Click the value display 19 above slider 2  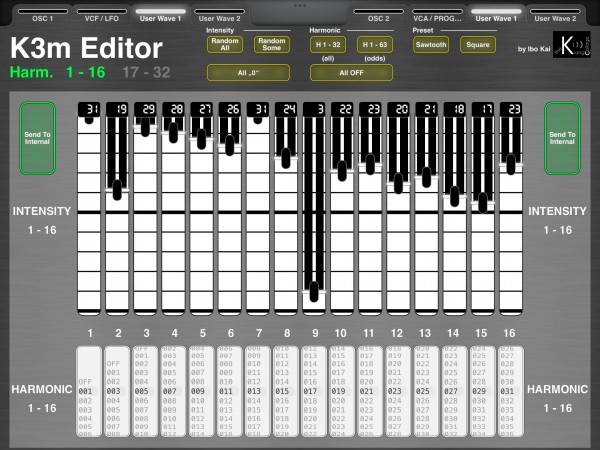117,109
